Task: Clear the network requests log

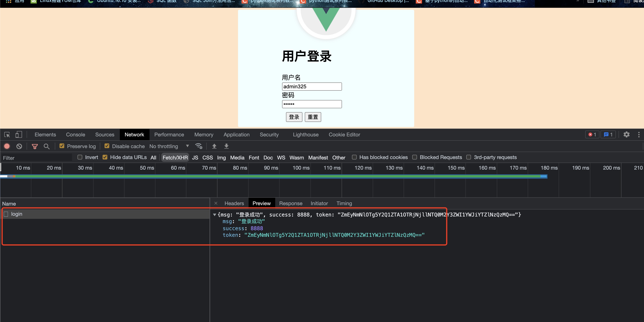Action: (20, 146)
